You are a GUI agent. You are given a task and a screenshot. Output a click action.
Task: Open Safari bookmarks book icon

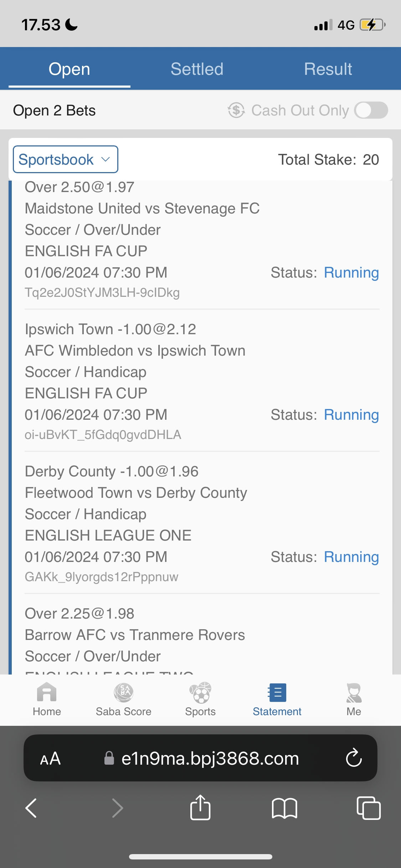point(284,808)
